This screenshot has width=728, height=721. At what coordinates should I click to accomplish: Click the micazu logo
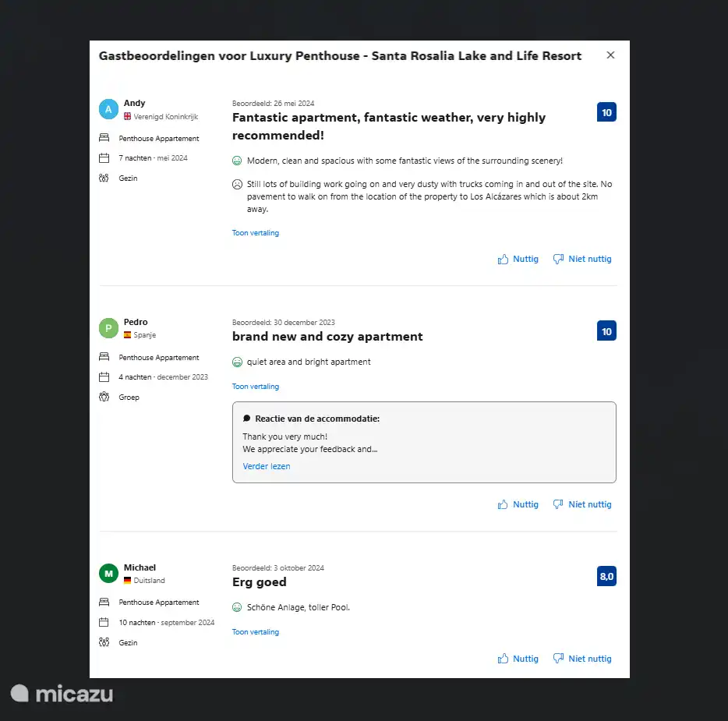pos(62,693)
